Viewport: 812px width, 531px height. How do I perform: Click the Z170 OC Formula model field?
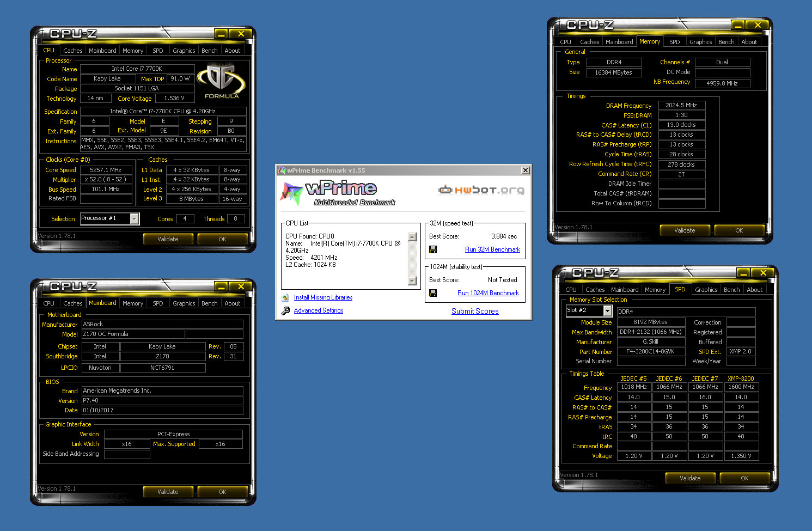tap(133, 334)
